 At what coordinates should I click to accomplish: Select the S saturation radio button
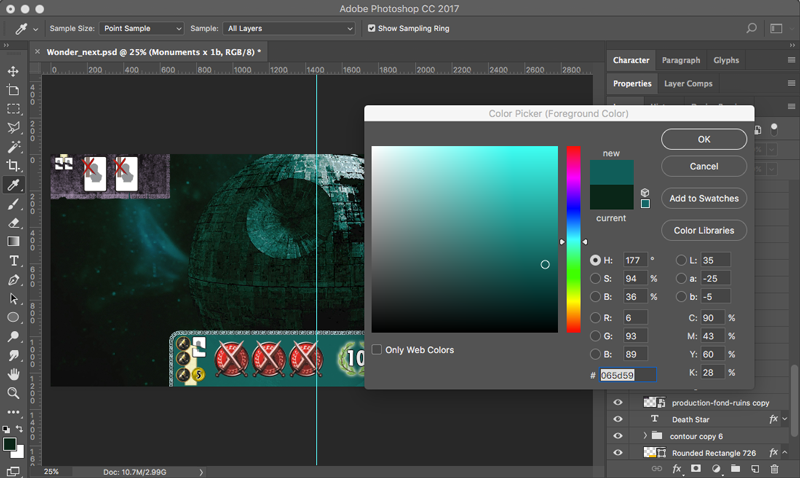click(x=595, y=279)
